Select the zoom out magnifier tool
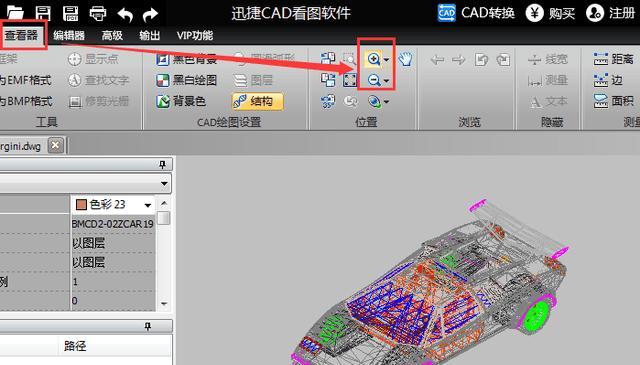This screenshot has width=640, height=365. click(x=373, y=80)
